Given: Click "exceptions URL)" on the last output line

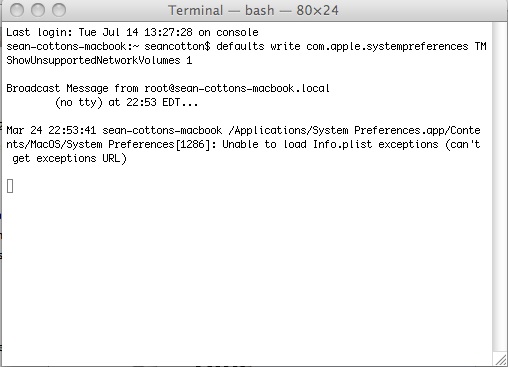Looking at the screenshot, I should [x=82, y=158].
